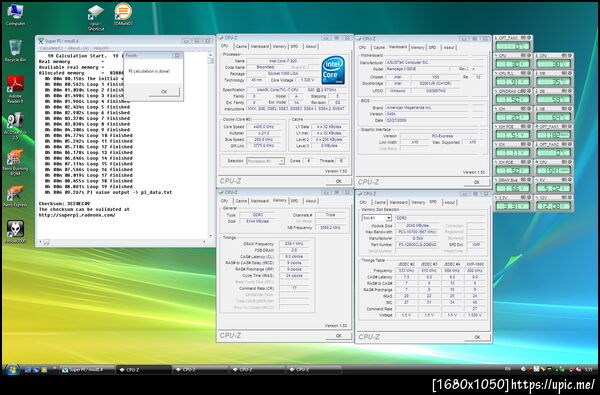Open the Calculate menu in Super PI
This screenshot has width=600, height=395.
[x=51, y=48]
